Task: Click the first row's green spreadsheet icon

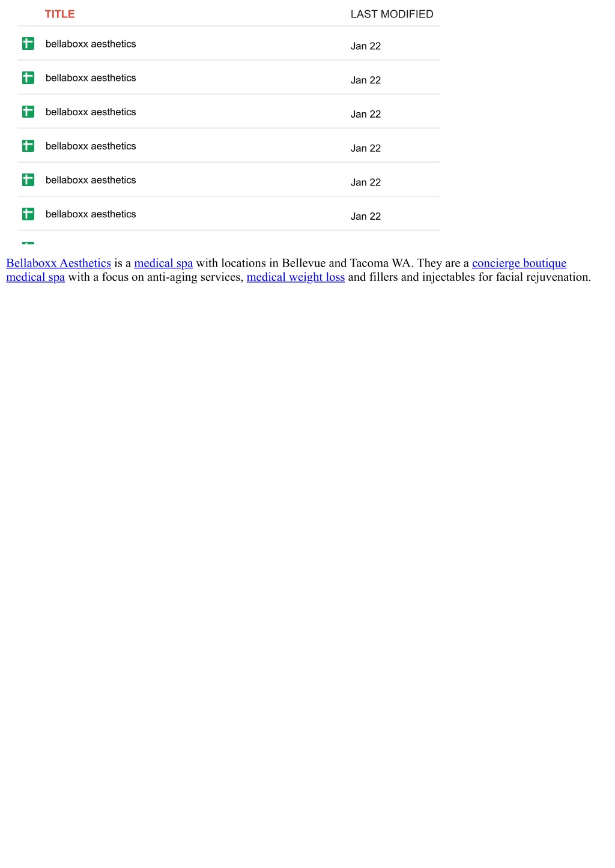Action: [x=28, y=44]
